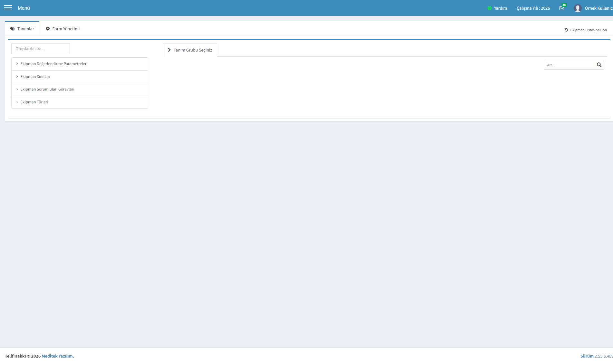Viewport: 613px width, 364px height.
Task: Click the Ara... search input
Action: [x=569, y=65]
